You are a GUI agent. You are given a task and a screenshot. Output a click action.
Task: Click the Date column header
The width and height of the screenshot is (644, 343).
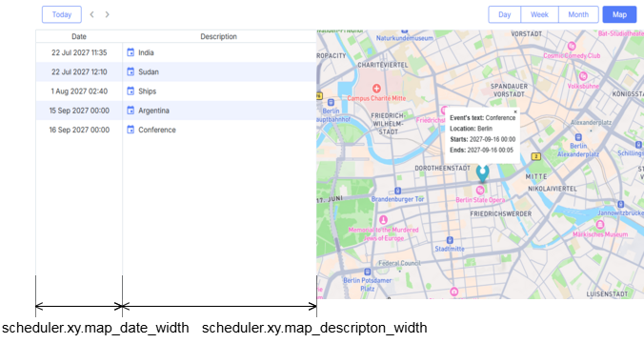(79, 36)
